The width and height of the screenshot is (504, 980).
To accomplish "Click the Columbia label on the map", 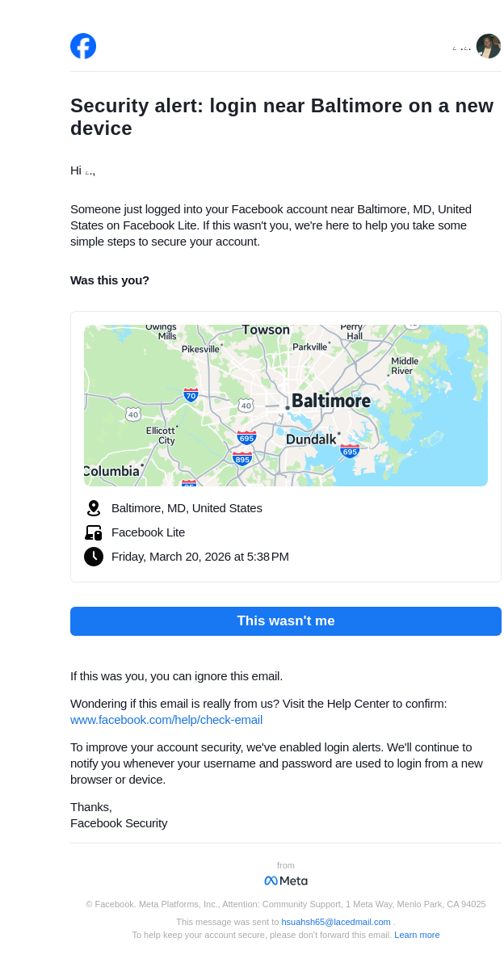I will point(111,471).
